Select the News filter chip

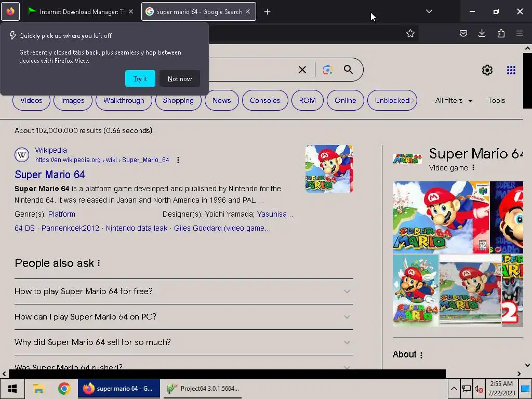(x=221, y=100)
